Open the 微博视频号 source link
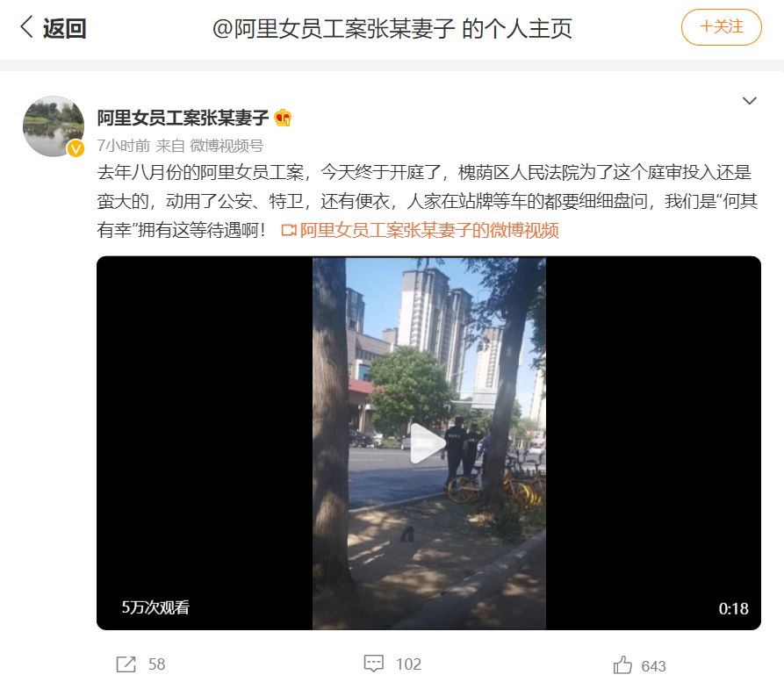The height and width of the screenshot is (682, 784). 227,146
